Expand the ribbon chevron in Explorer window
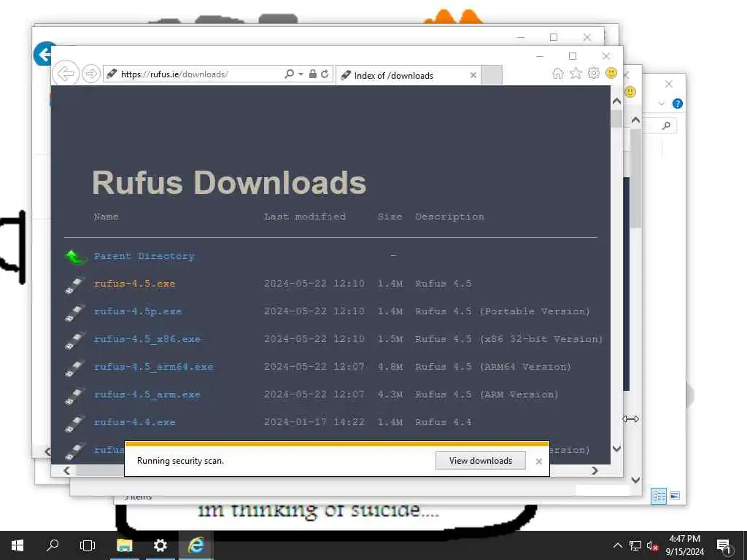Image resolution: width=747 pixels, height=560 pixels. pyautogui.click(x=661, y=104)
